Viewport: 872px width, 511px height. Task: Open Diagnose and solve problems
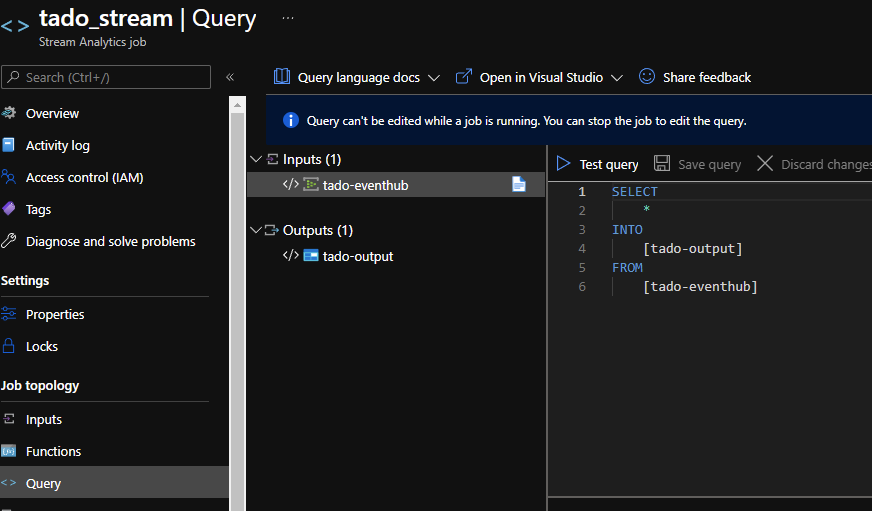click(111, 242)
